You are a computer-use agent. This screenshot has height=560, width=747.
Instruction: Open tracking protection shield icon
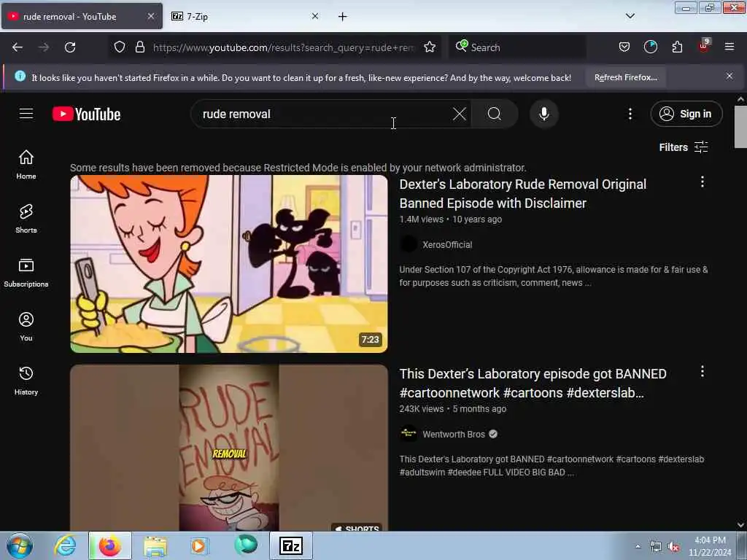120,47
